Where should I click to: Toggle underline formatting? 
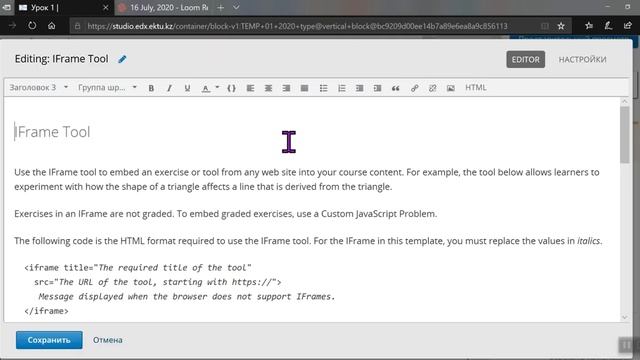187,88
